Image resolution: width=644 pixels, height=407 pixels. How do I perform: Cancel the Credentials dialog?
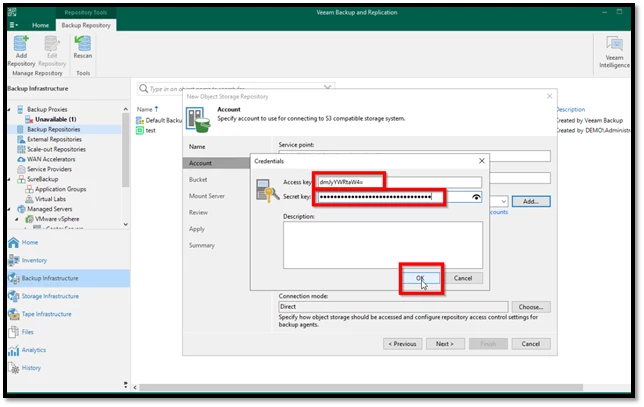tap(463, 278)
